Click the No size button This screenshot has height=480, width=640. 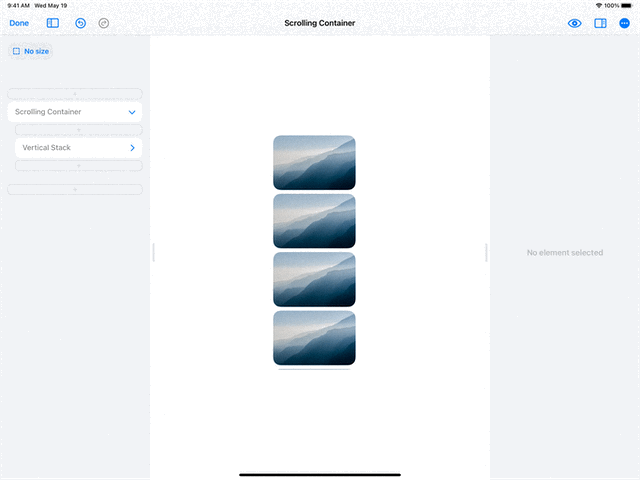click(31, 51)
